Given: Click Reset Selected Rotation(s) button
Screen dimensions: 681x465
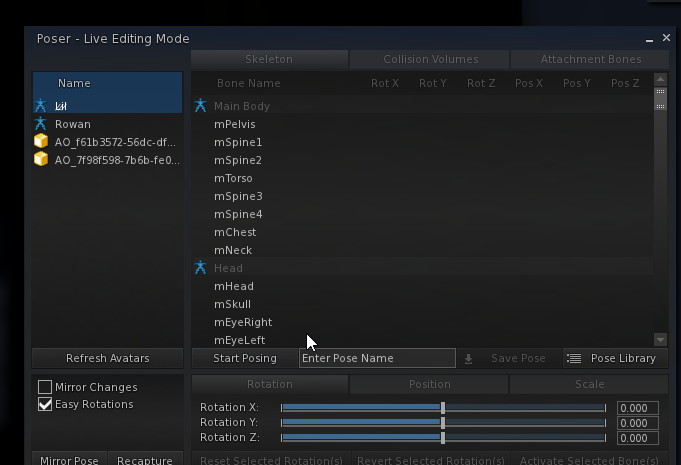Looking at the screenshot, I should (x=271, y=459).
